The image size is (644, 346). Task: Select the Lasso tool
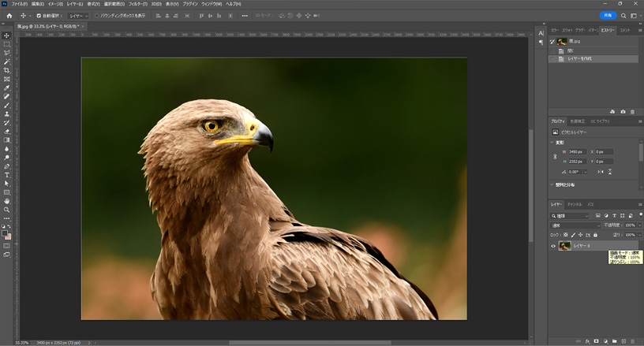pyautogui.click(x=6, y=53)
